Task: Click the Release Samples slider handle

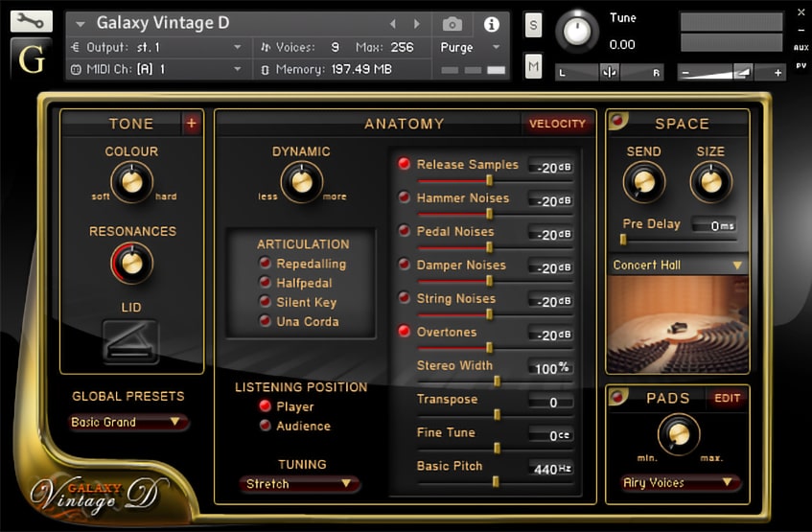Action: click(489, 180)
